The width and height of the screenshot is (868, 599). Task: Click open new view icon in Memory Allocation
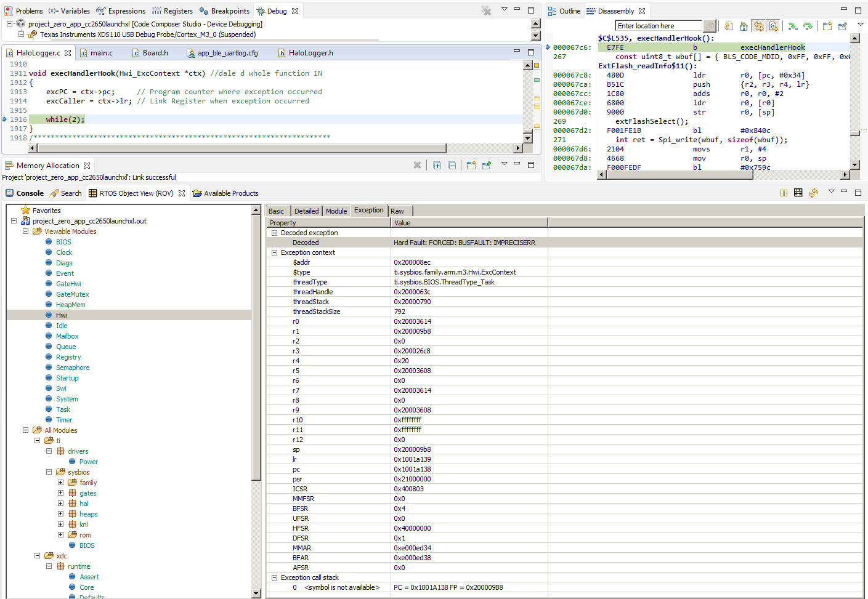coord(471,165)
